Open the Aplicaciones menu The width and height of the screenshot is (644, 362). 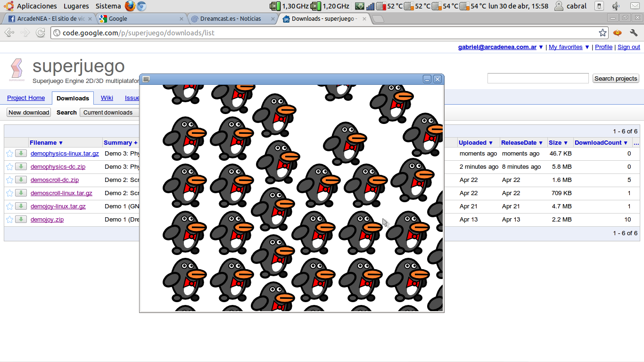(37, 6)
